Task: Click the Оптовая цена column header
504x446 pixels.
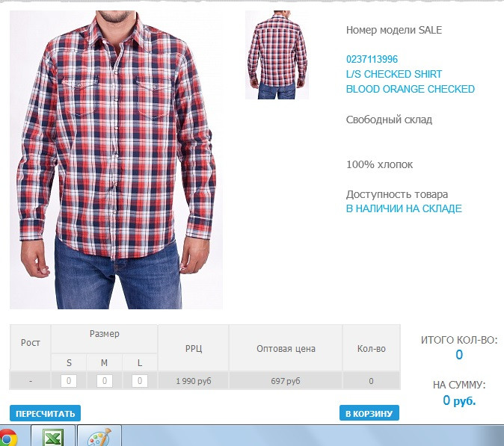Action: click(x=286, y=349)
